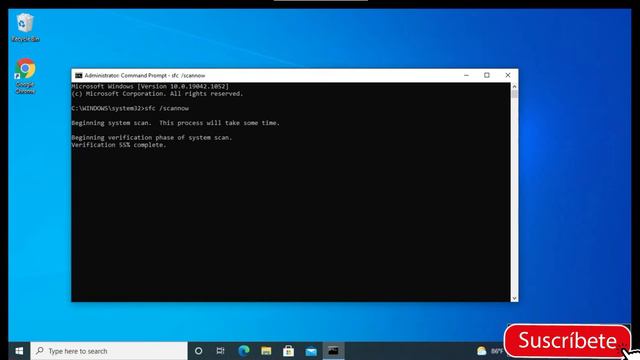The height and width of the screenshot is (360, 640).
Task: Click the Microsoft Corporation copyright line
Action: 157,94
